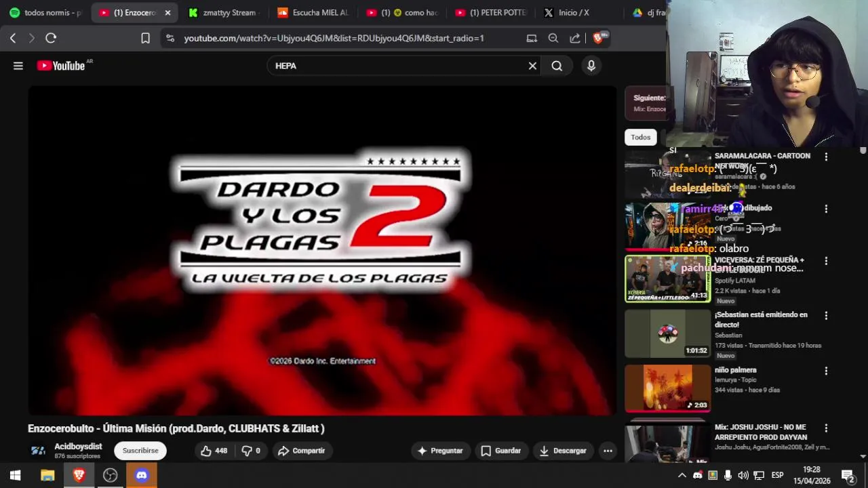The height and width of the screenshot is (488, 868).
Task: Open the YouTube hamburger guide menu
Action: 18,66
